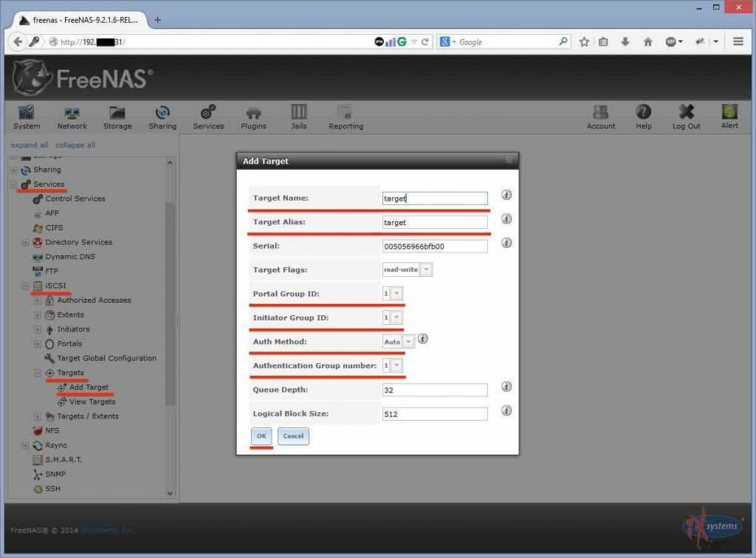This screenshot has height=558, width=756.
Task: Open the Network toolbar section
Action: point(72,117)
